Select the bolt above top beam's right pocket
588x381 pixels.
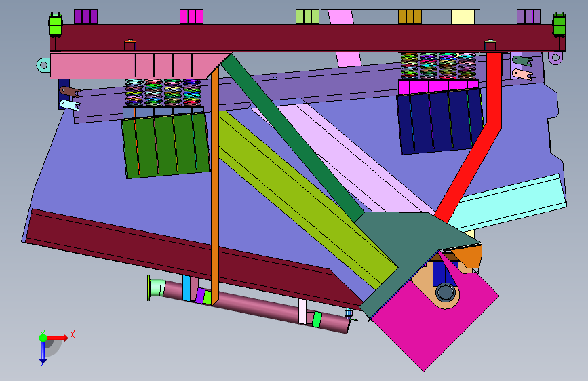(x=490, y=41)
